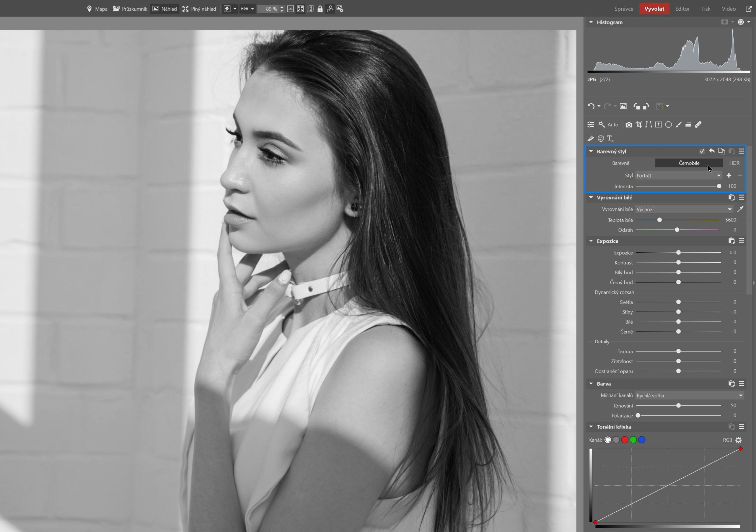
Task: Click the lock zoom icon
Action: [320, 9]
